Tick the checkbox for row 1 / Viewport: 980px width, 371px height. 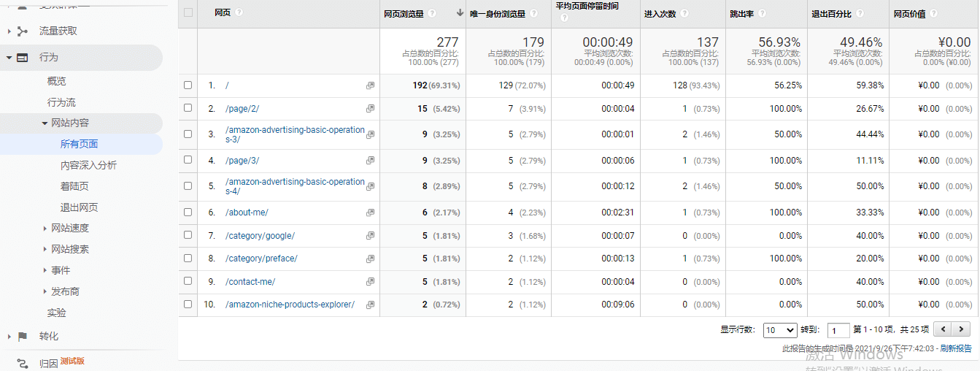point(188,85)
